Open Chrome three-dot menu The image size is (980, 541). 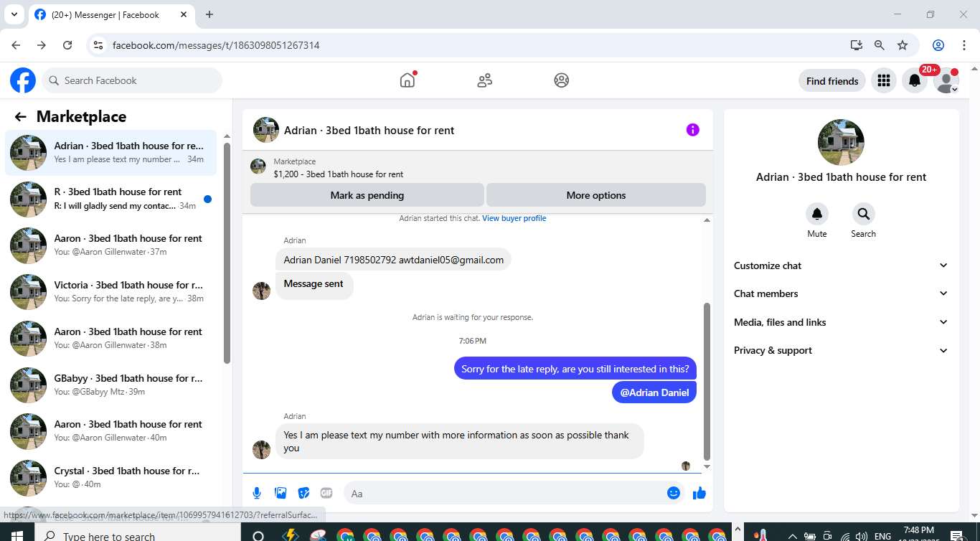pyautogui.click(x=964, y=45)
